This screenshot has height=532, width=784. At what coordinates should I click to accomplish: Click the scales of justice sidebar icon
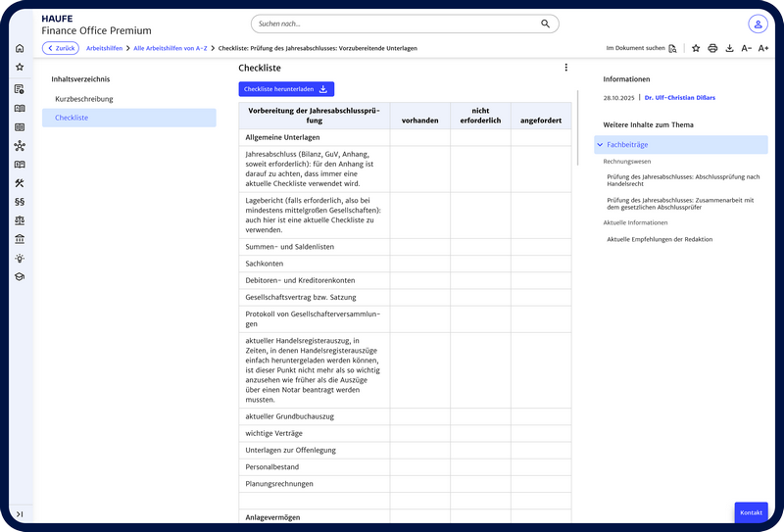20,220
